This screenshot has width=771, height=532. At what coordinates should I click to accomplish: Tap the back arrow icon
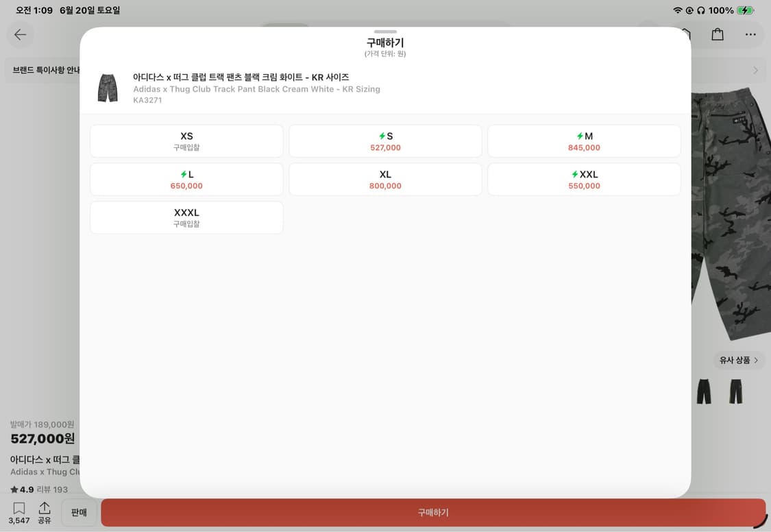(20, 34)
